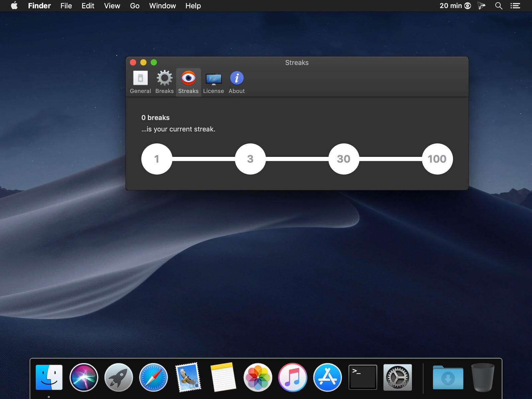This screenshot has height=399, width=532.
Task: Click the 20 min timer in menu bar
Action: 455,6
